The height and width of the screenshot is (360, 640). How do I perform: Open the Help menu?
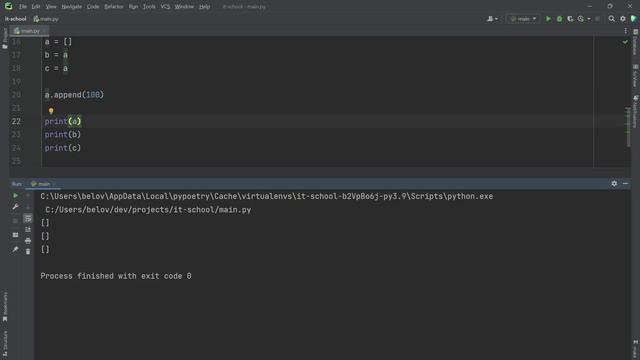204,7
